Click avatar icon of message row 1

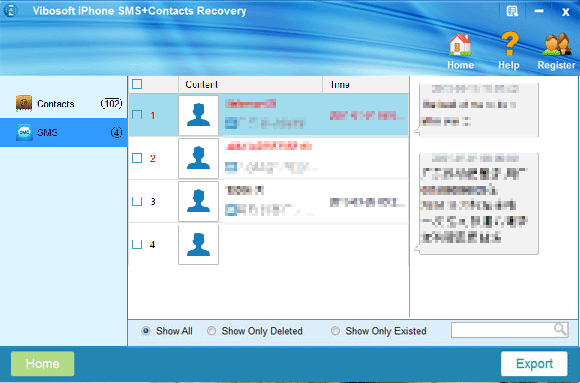199,115
